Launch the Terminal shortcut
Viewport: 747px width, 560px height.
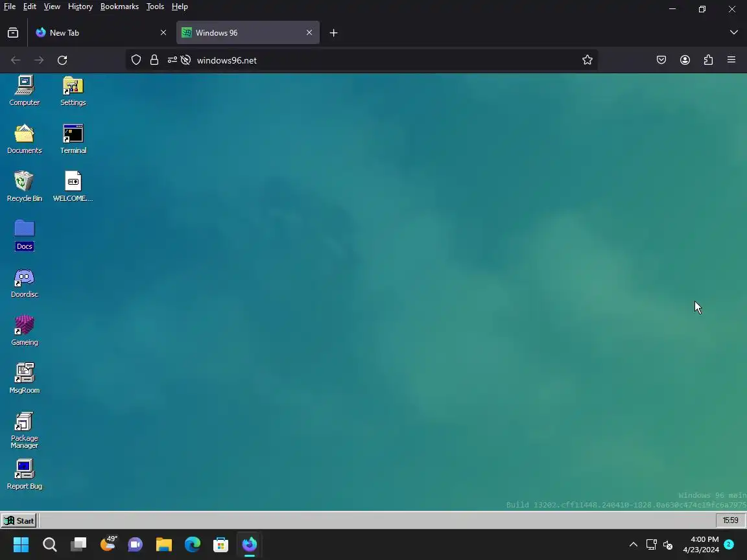pos(73,139)
